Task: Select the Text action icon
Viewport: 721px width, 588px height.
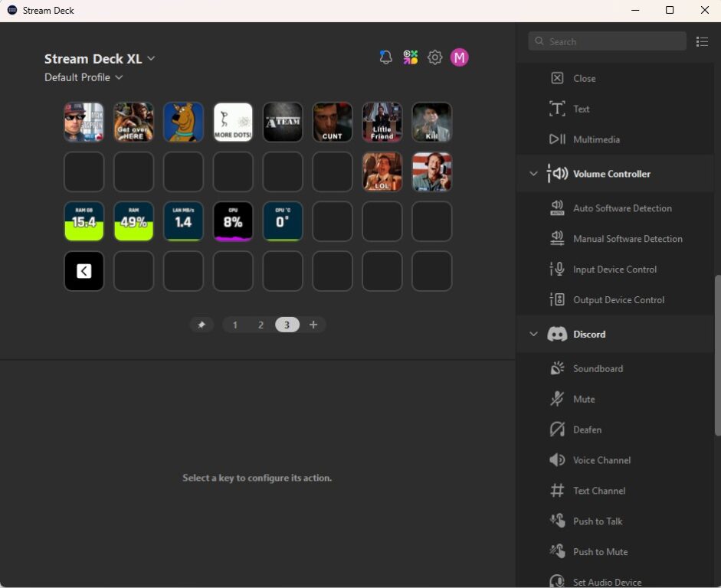Action: click(x=557, y=109)
